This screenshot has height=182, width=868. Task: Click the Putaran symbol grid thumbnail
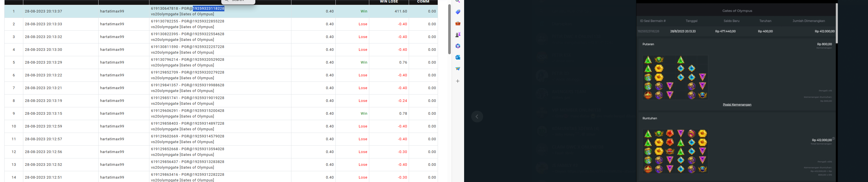click(675, 77)
